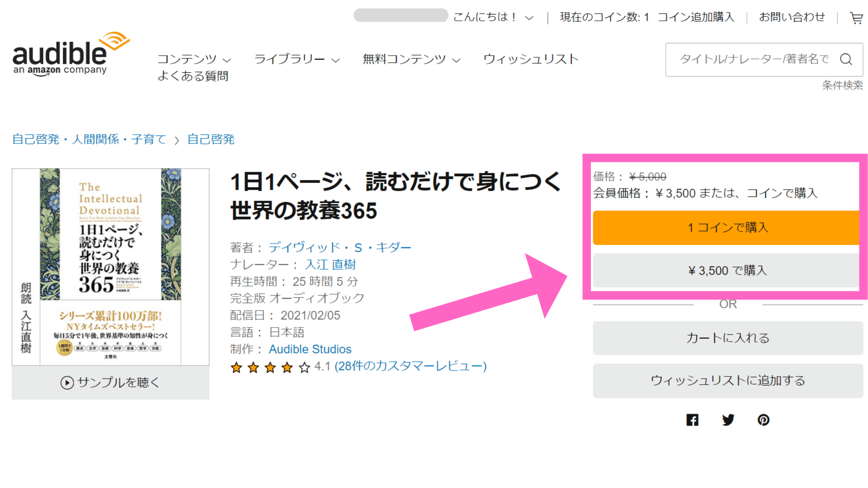The width and height of the screenshot is (868, 488).
Task: Click ¥3,500 で購入 button
Action: (x=726, y=270)
